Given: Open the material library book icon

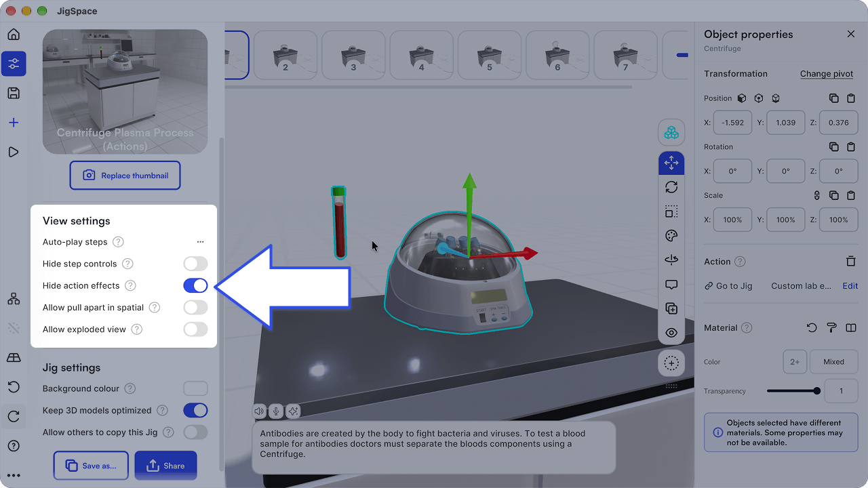Looking at the screenshot, I should (851, 328).
